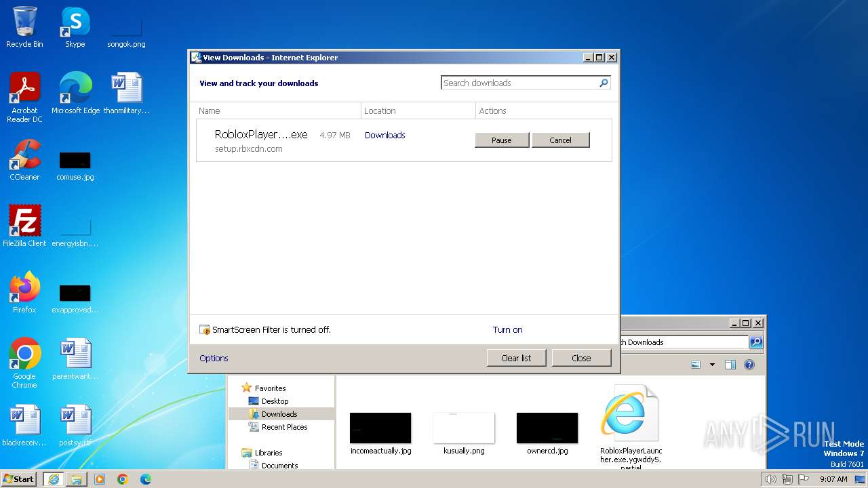The height and width of the screenshot is (488, 868).
Task: Select Recent Places in Explorer navigation
Action: (284, 427)
